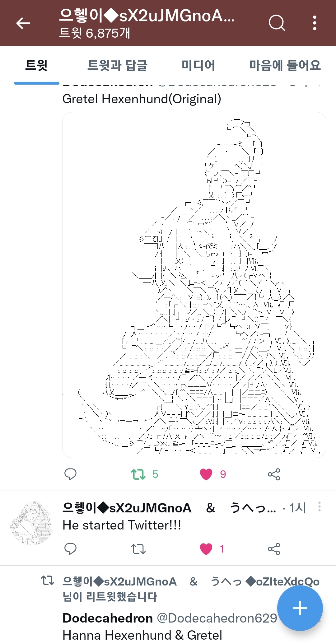Viewport: 336px width, 644px height.
Task: Share the Gretel Hexenhund tweet
Action: point(274,474)
